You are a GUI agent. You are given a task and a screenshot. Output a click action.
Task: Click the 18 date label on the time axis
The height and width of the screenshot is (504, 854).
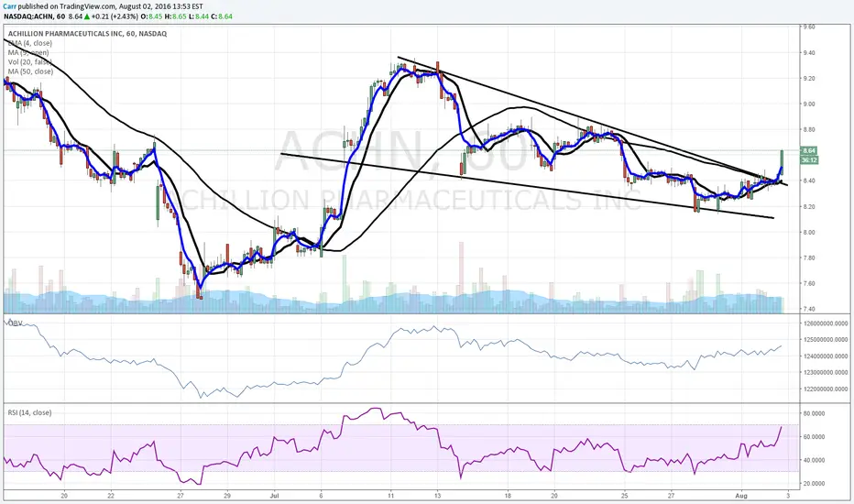[x=508, y=496]
